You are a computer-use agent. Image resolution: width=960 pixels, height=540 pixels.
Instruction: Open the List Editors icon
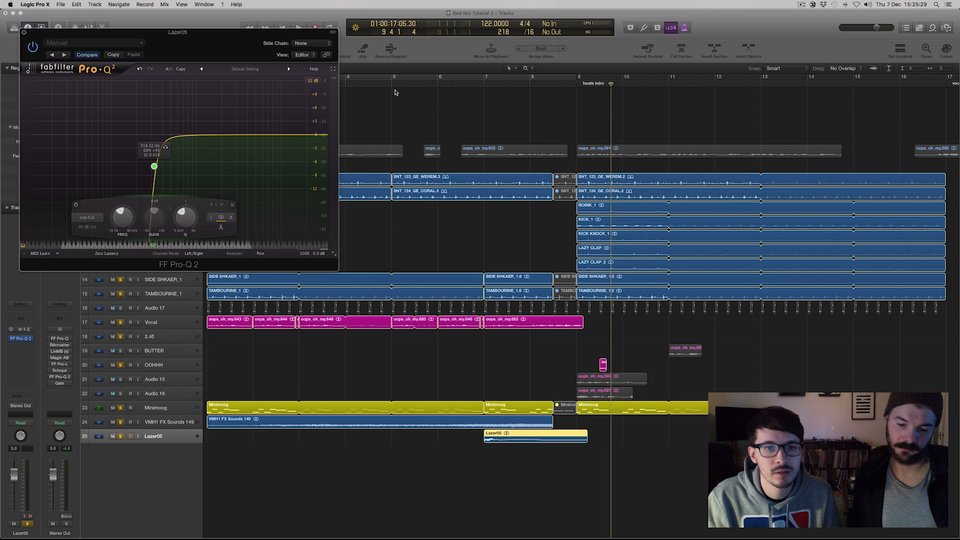point(906,28)
